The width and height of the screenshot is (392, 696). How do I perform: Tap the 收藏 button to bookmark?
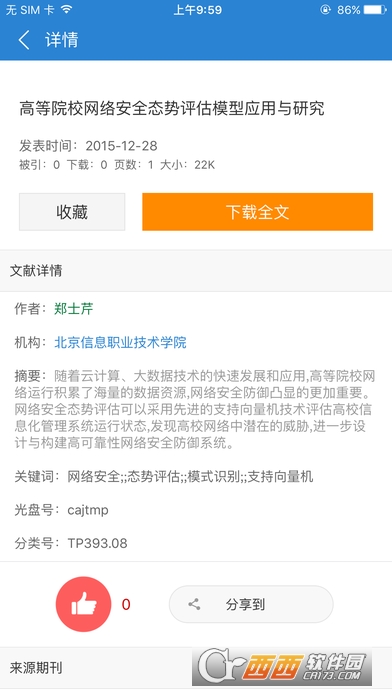coord(72,212)
